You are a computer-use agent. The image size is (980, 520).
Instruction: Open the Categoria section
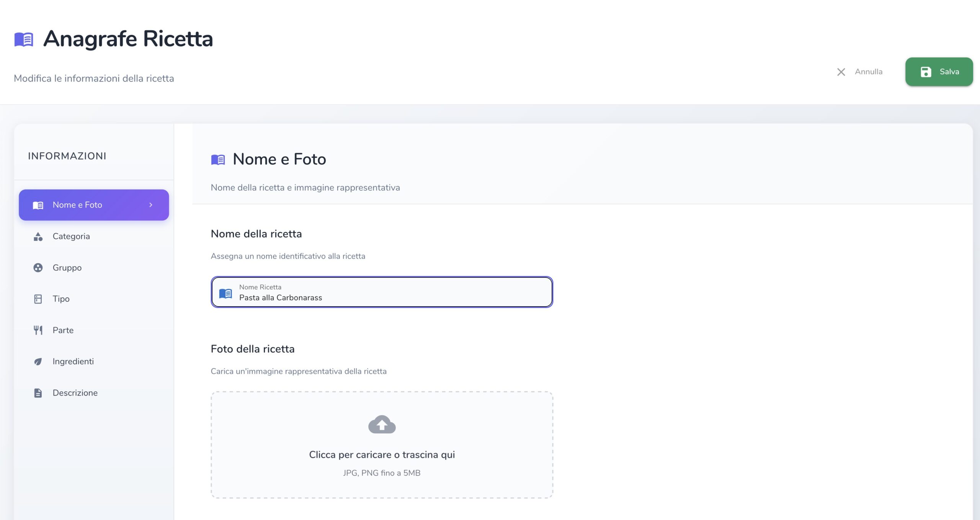71,237
